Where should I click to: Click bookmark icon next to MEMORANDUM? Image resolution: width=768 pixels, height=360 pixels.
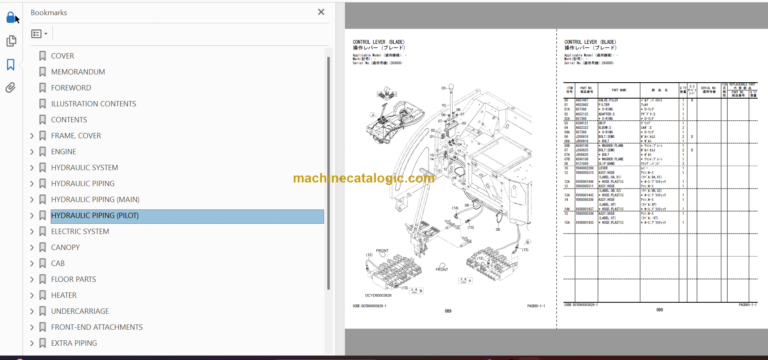coord(43,72)
